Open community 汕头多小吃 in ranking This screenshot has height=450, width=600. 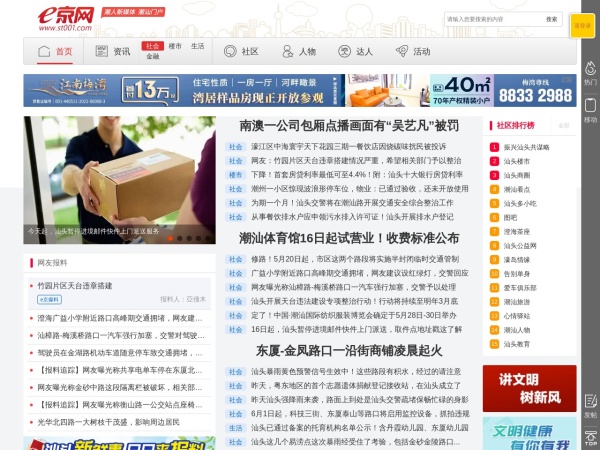(520, 204)
